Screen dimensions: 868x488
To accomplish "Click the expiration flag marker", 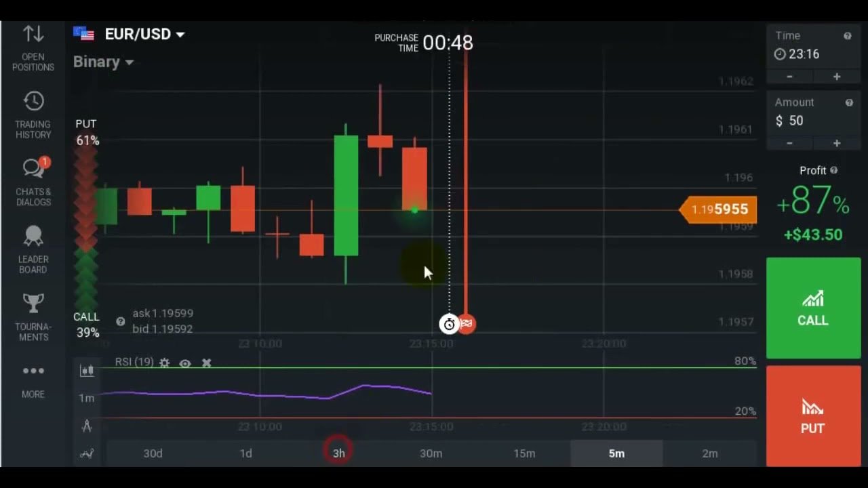I will tap(467, 324).
